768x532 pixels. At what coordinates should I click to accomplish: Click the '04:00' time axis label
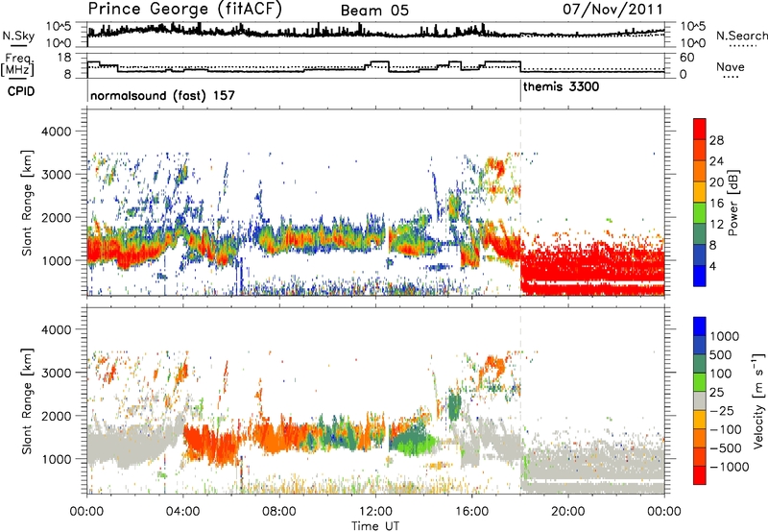(183, 512)
